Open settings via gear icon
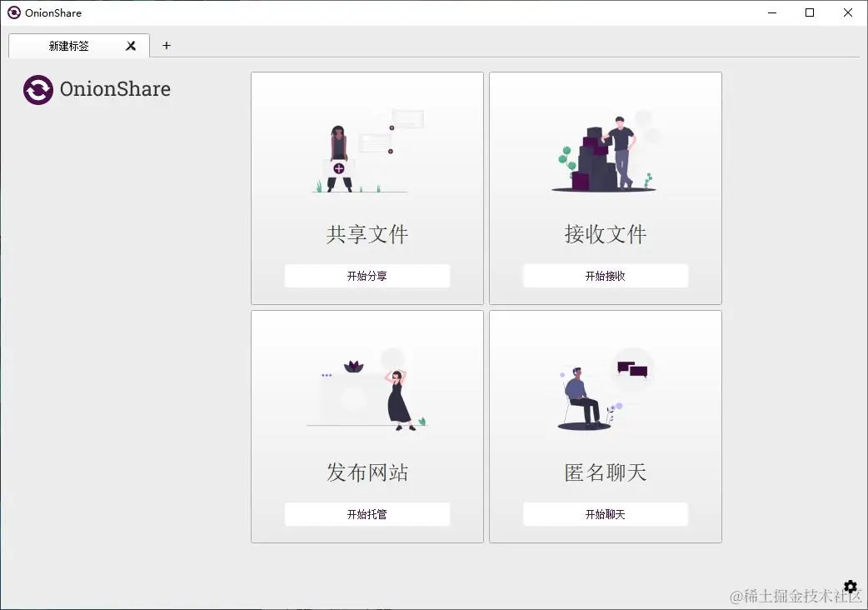 pos(851,586)
